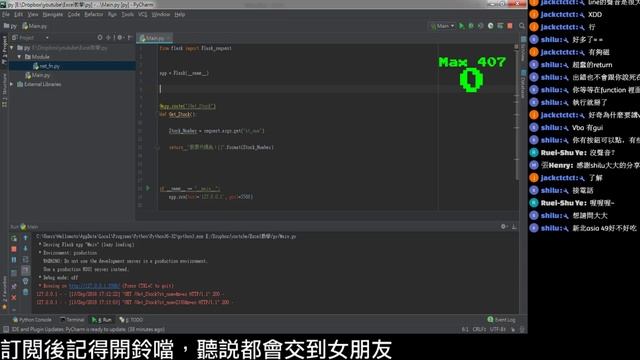The image size is (640, 360).
Task: Open Run panel settings gear
Action: pos(504,227)
